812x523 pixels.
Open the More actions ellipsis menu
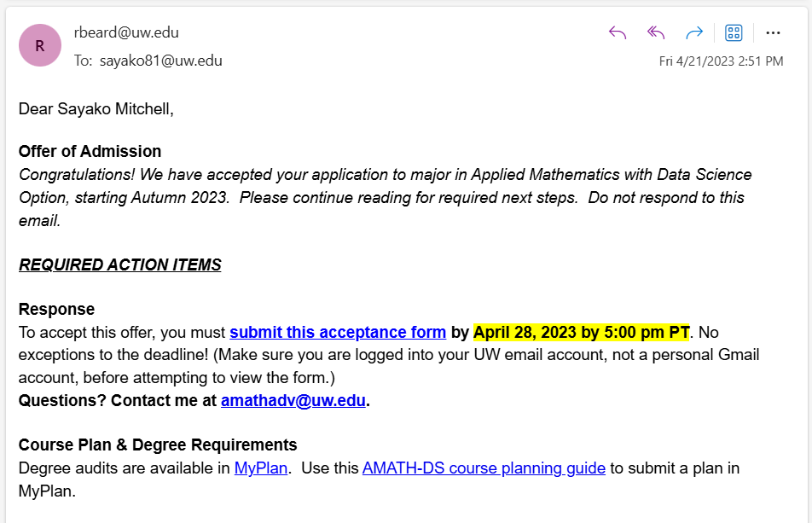(774, 33)
